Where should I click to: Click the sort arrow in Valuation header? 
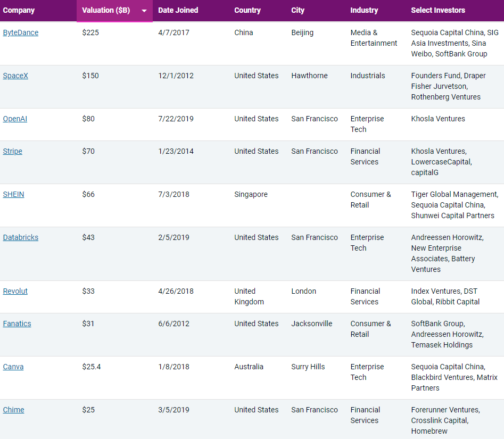pyautogui.click(x=144, y=11)
